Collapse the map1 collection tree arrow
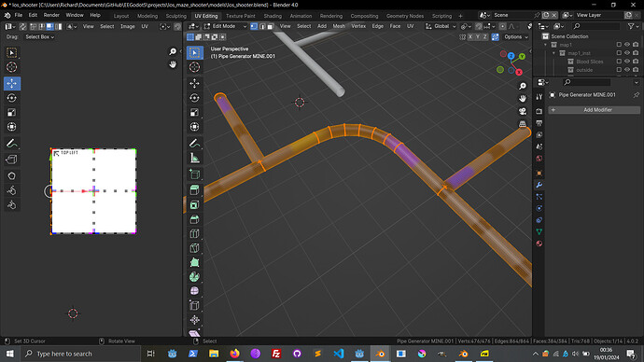The image size is (644, 362). pos(546,45)
